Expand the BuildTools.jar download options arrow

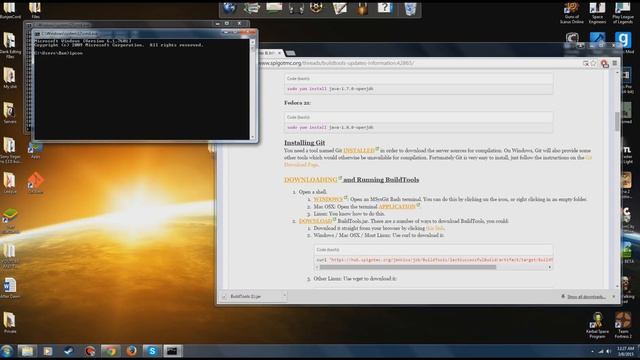pos(284,296)
